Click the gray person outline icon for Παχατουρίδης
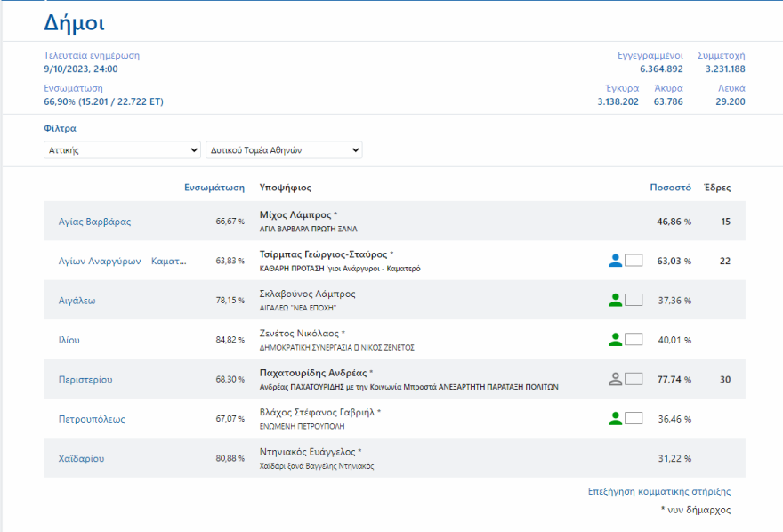The width and height of the screenshot is (783, 532). (x=615, y=379)
